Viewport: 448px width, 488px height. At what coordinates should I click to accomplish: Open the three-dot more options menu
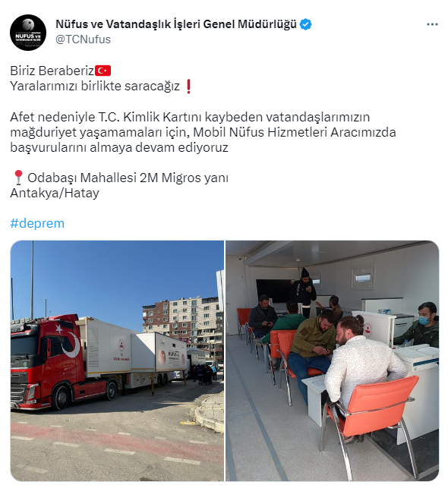point(432,24)
